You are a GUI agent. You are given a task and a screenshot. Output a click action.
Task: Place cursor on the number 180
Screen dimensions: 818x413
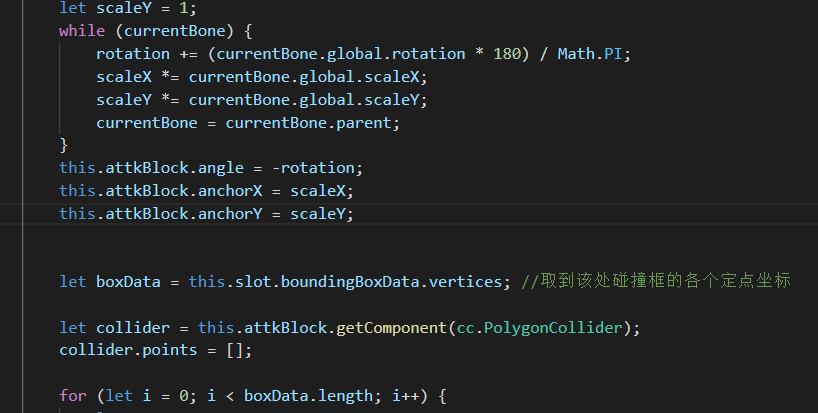pos(507,53)
